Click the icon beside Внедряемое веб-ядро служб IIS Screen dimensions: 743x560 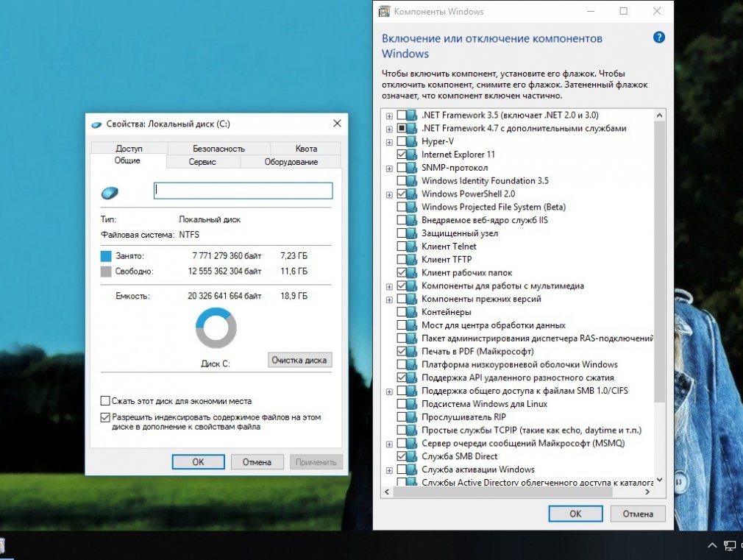click(412, 220)
